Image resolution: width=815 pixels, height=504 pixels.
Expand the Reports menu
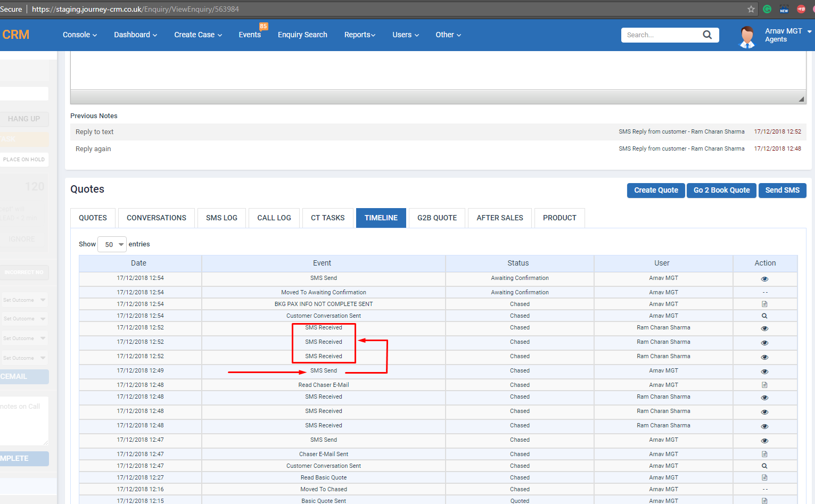(359, 35)
